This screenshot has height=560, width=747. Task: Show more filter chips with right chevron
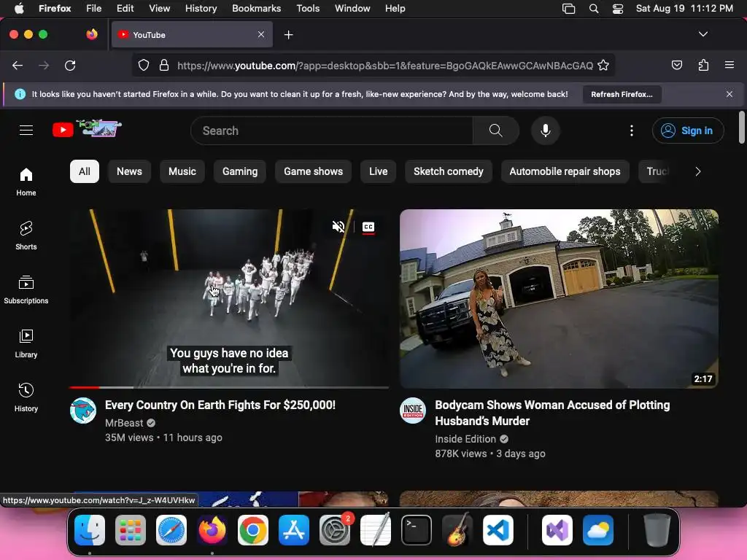[x=698, y=171]
